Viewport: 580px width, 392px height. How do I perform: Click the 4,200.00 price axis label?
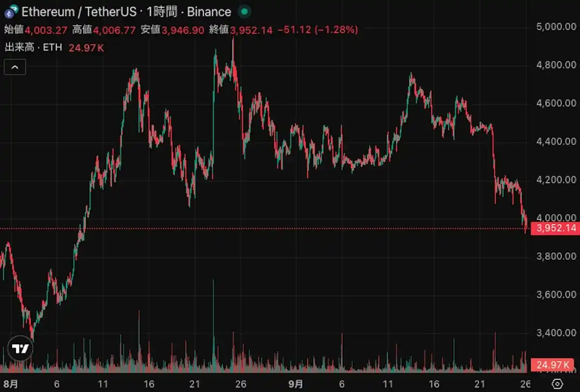click(556, 180)
